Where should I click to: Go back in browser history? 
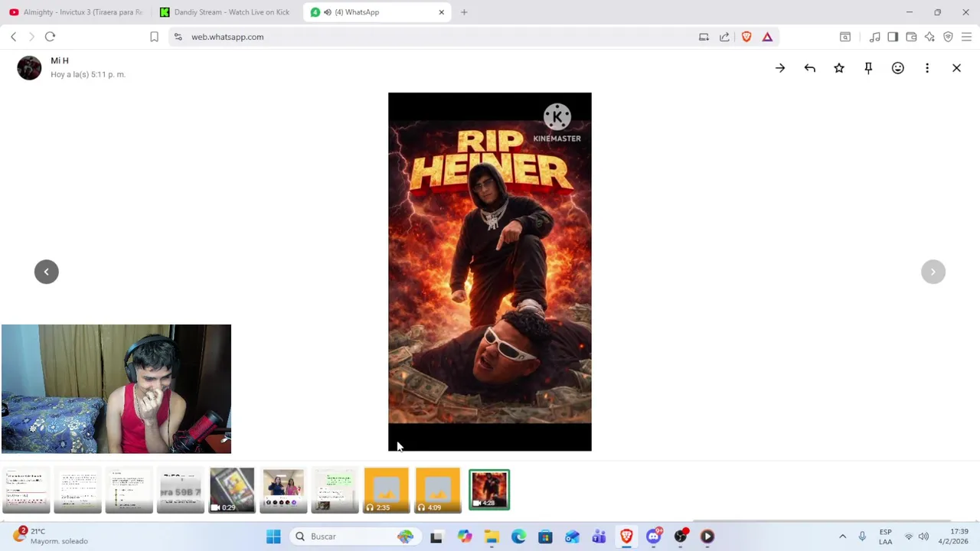coord(14,37)
